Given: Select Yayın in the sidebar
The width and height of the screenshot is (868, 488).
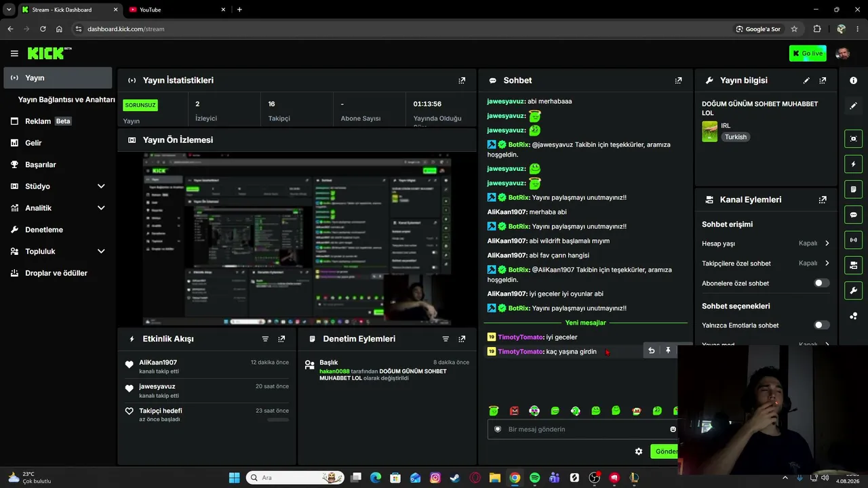Looking at the screenshot, I should pyautogui.click(x=58, y=78).
